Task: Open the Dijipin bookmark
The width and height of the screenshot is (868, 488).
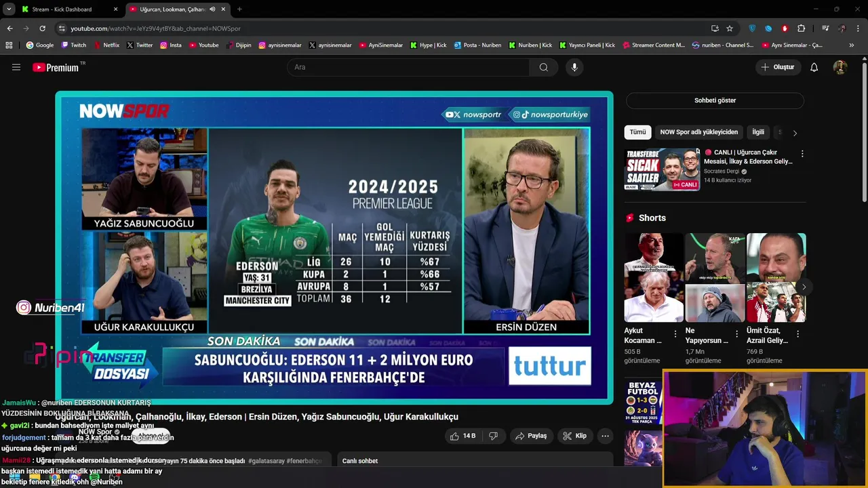Action: (x=238, y=45)
